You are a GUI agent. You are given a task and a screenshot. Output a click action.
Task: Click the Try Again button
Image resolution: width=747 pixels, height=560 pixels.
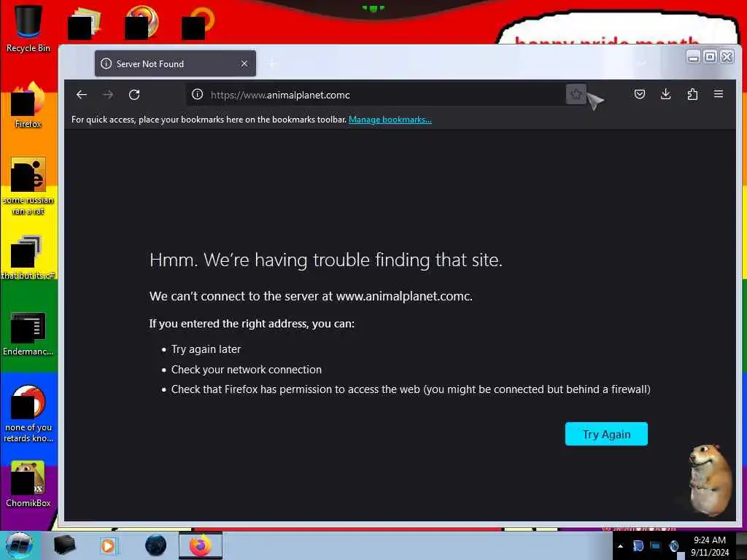coord(606,434)
